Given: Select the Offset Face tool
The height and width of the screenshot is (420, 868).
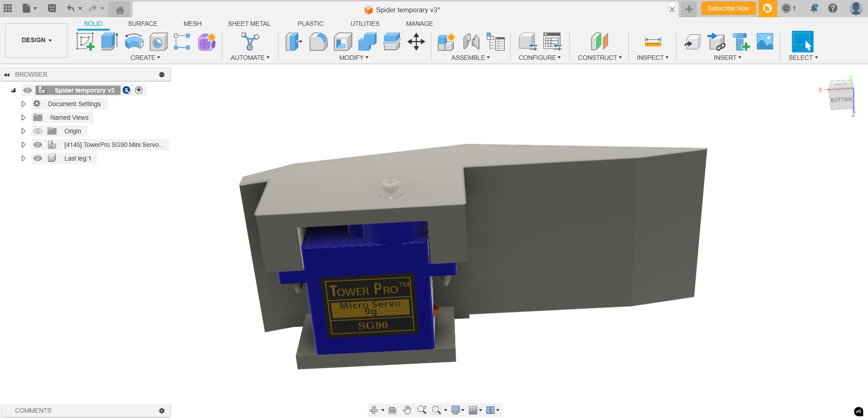Looking at the screenshot, I should [x=392, y=42].
